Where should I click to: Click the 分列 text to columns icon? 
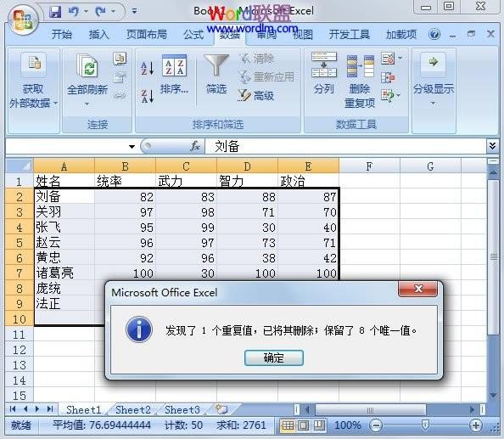pyautogui.click(x=324, y=74)
